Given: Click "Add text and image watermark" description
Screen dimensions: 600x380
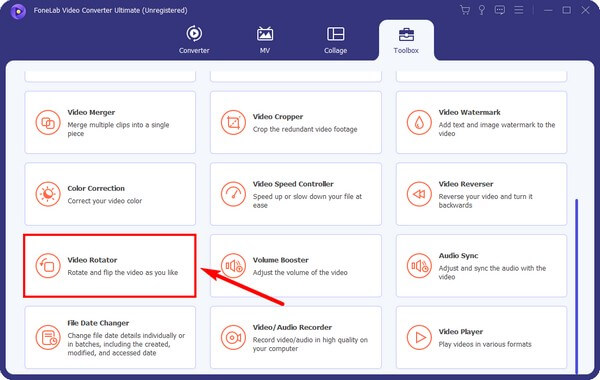Looking at the screenshot, I should [x=497, y=129].
